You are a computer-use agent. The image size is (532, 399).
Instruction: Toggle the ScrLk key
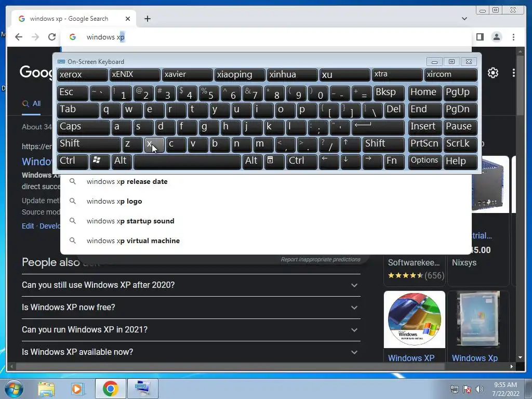(460, 144)
